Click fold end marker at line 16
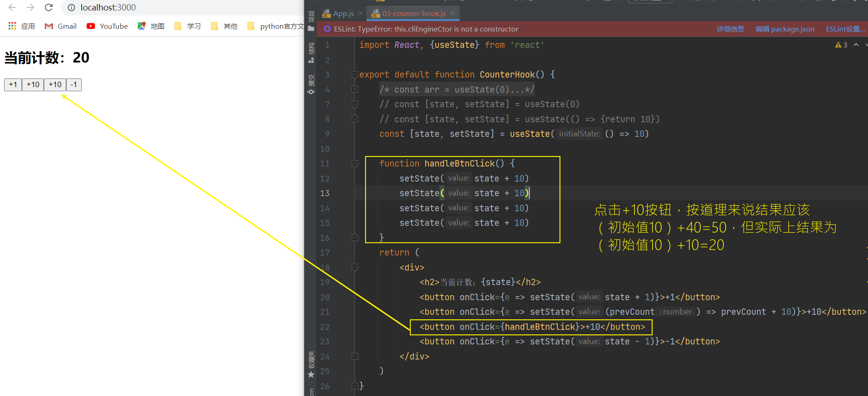 pyautogui.click(x=355, y=238)
